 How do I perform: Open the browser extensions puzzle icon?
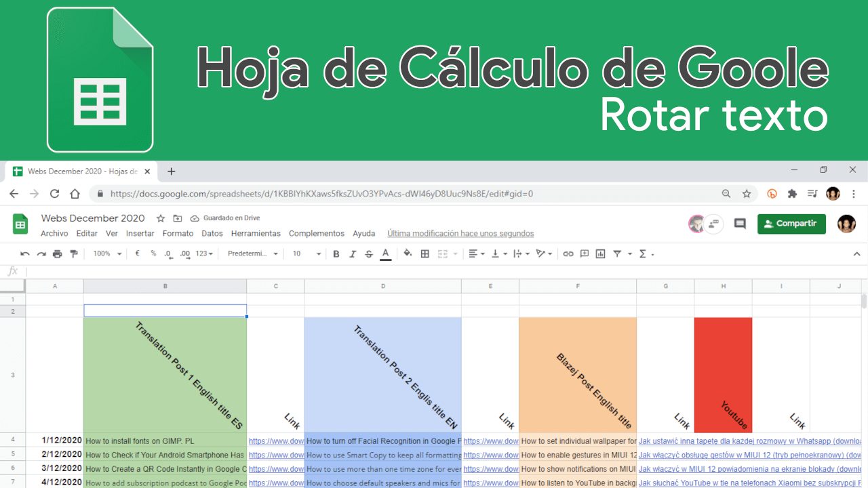[x=792, y=194]
